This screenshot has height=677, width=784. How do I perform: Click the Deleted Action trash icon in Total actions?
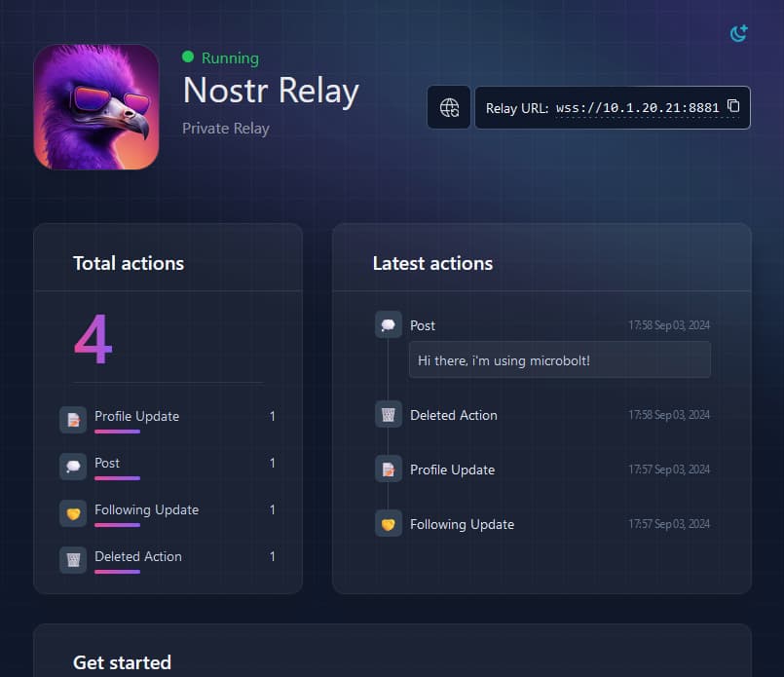73,560
